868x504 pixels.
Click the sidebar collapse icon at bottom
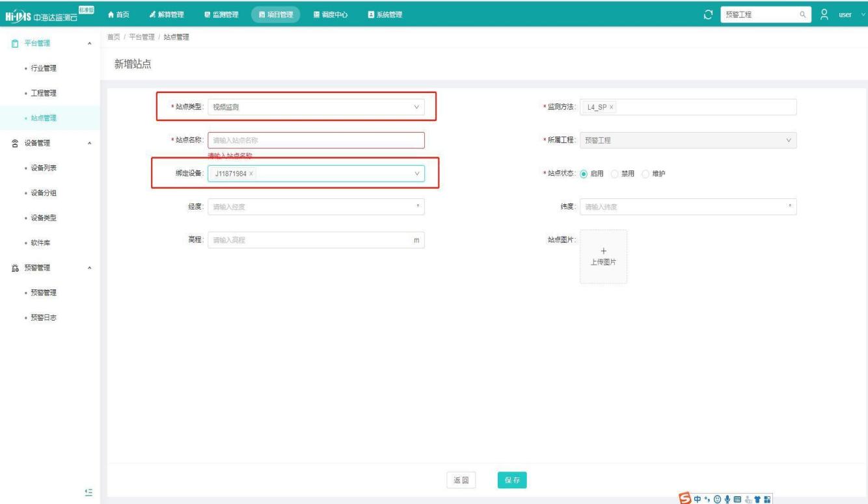click(x=88, y=492)
